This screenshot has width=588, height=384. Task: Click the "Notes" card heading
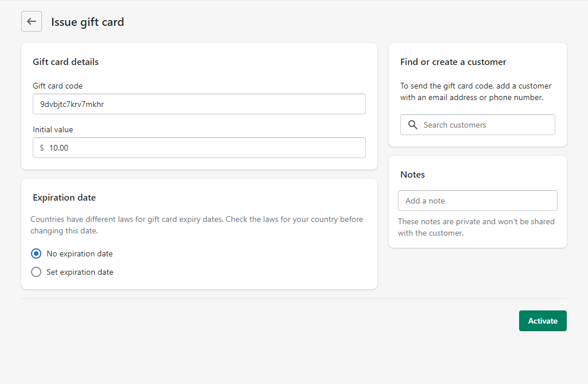[x=412, y=174]
